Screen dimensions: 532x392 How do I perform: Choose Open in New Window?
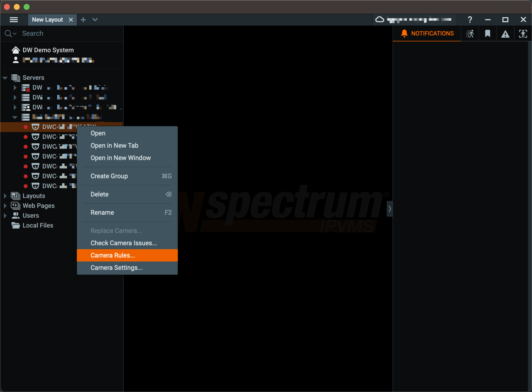[127, 158]
